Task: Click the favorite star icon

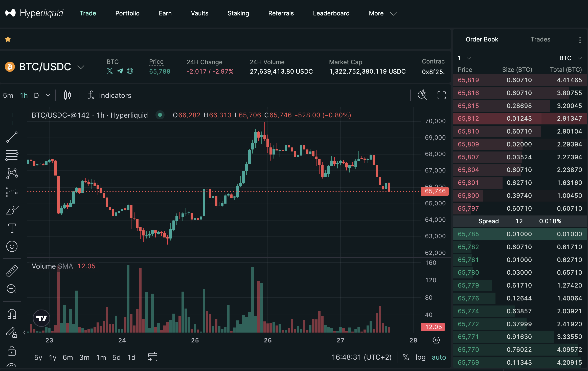Action: [8, 39]
